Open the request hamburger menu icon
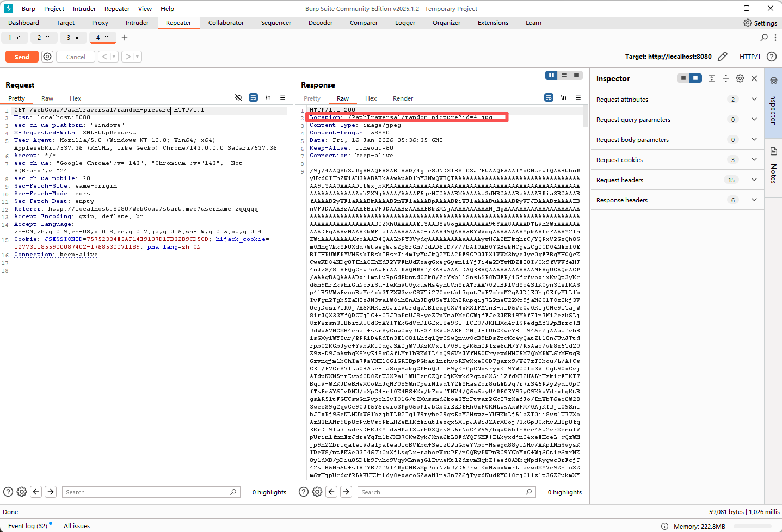The image size is (782, 532). tap(282, 98)
